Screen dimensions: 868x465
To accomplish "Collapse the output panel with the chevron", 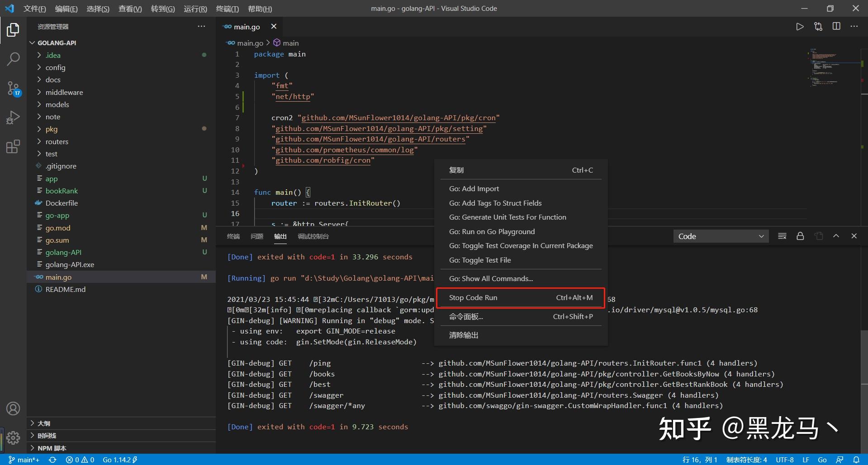I will (836, 236).
